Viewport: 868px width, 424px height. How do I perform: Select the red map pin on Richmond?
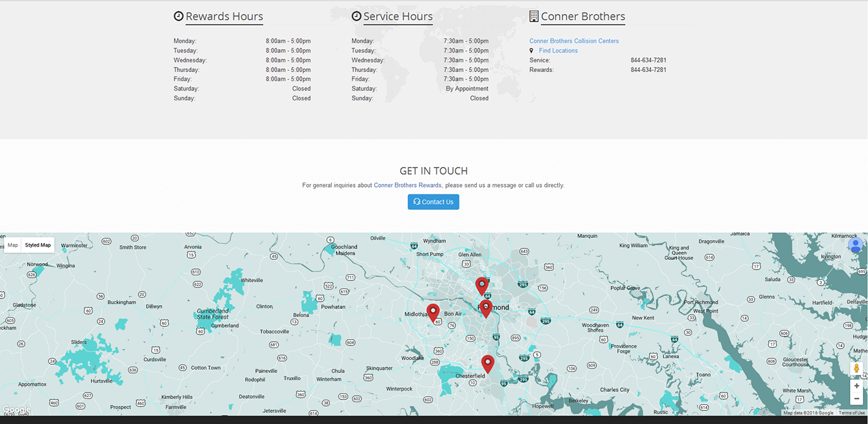pyautogui.click(x=486, y=308)
